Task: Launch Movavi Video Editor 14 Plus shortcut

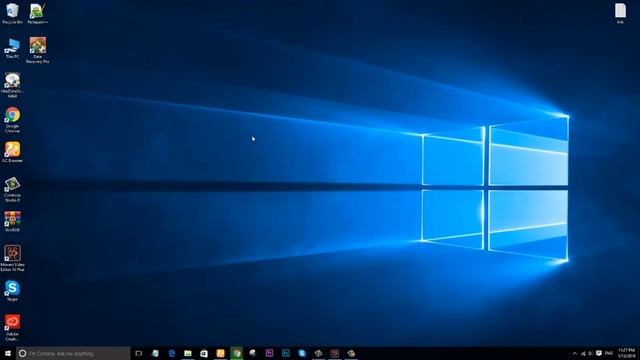Action: [x=12, y=258]
